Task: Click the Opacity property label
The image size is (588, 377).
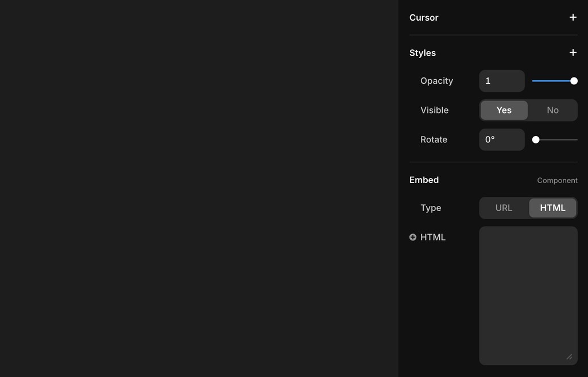Action: [436, 81]
